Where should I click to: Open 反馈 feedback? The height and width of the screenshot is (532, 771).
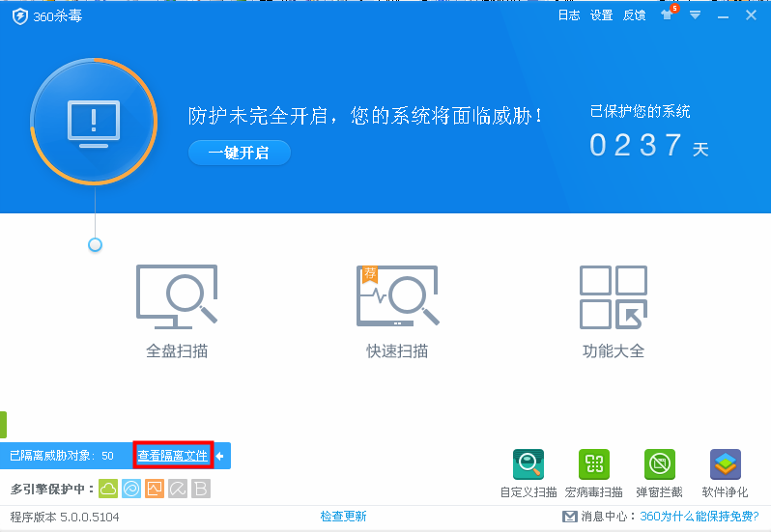634,15
